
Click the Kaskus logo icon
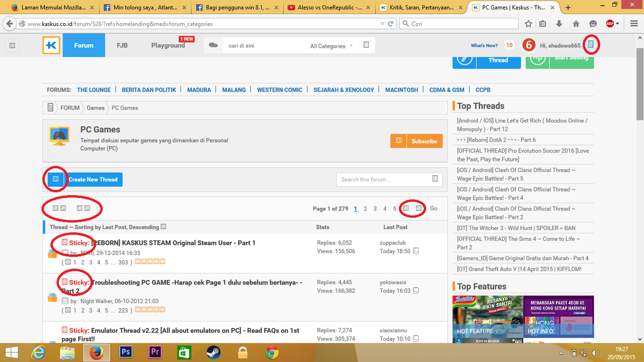pos(51,45)
